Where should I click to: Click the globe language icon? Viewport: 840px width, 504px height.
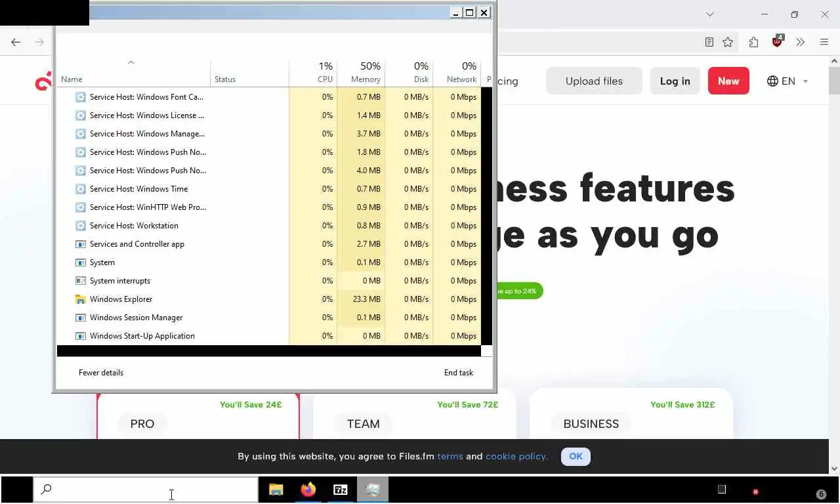tap(773, 81)
